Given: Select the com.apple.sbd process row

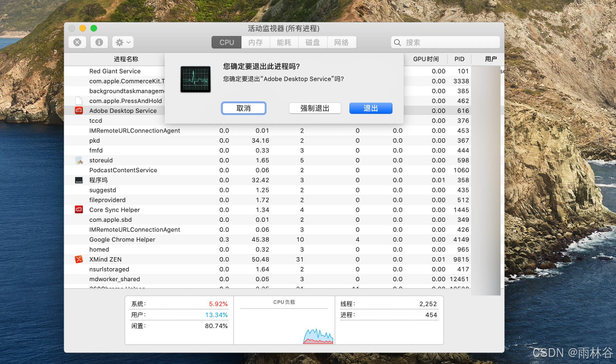Looking at the screenshot, I should (x=268, y=220).
